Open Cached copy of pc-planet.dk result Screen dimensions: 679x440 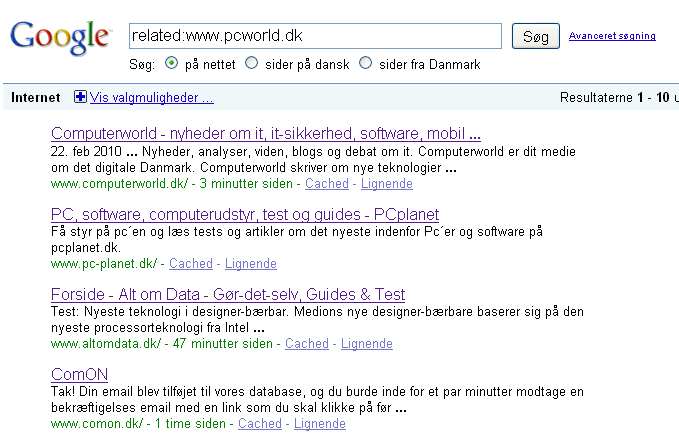coord(191,264)
